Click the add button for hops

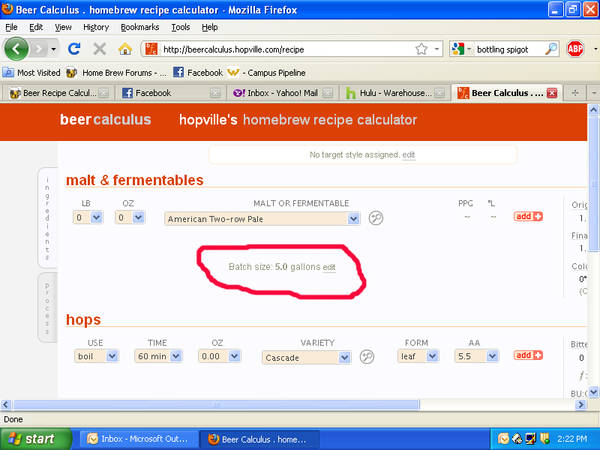[x=528, y=355]
